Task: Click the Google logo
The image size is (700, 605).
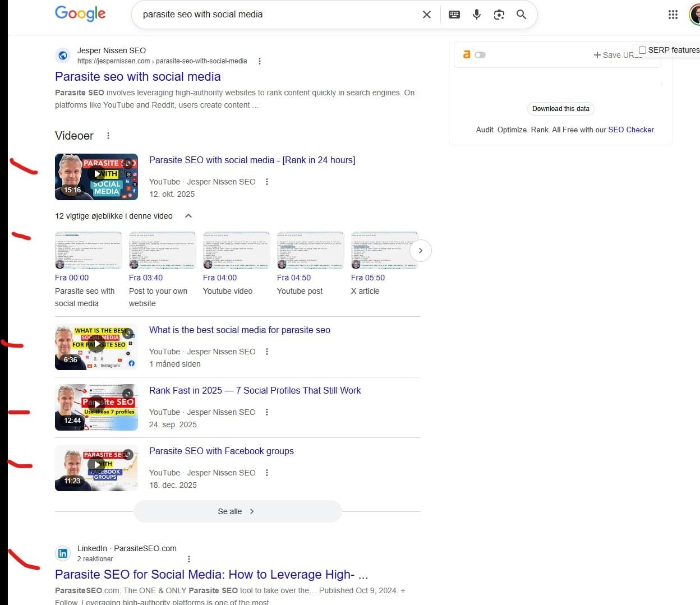Action: [x=80, y=13]
